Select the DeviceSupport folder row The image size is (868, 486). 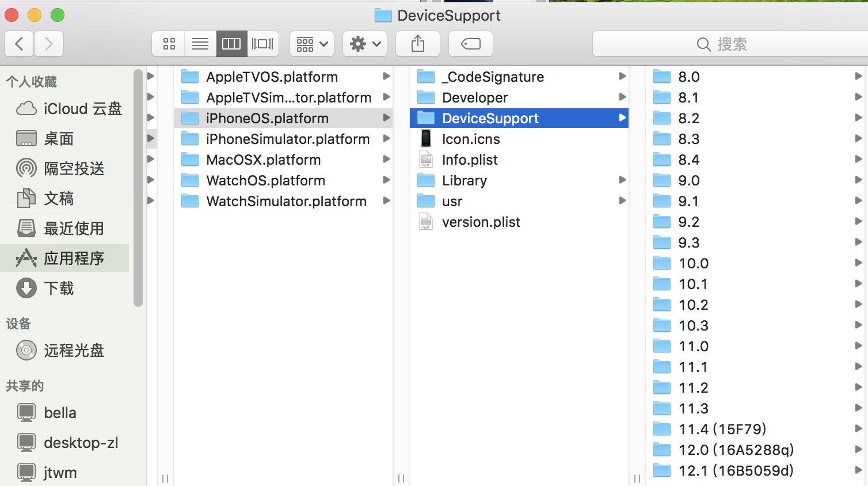(519, 118)
